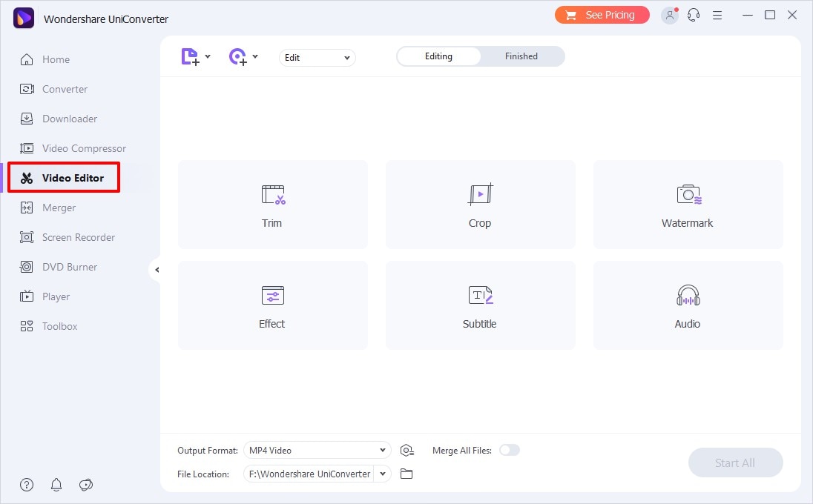The image size is (813, 504).
Task: Click the See Pricing button
Action: point(602,15)
